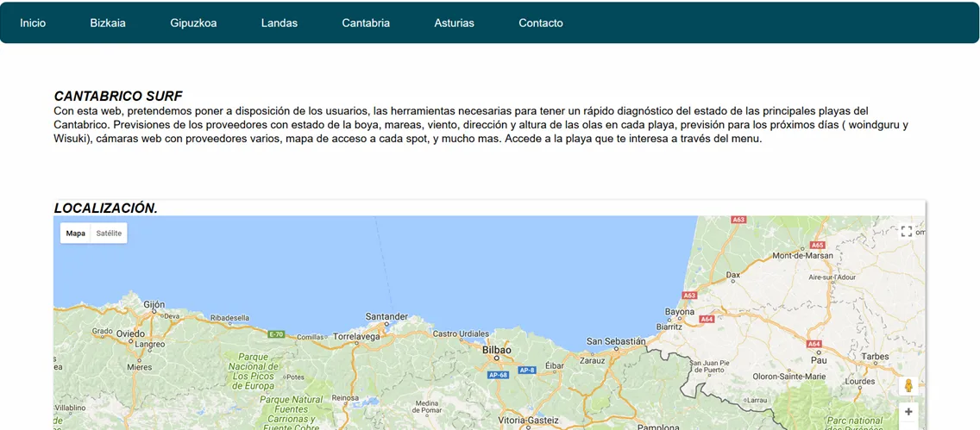Open the Contacto page link

(541, 23)
